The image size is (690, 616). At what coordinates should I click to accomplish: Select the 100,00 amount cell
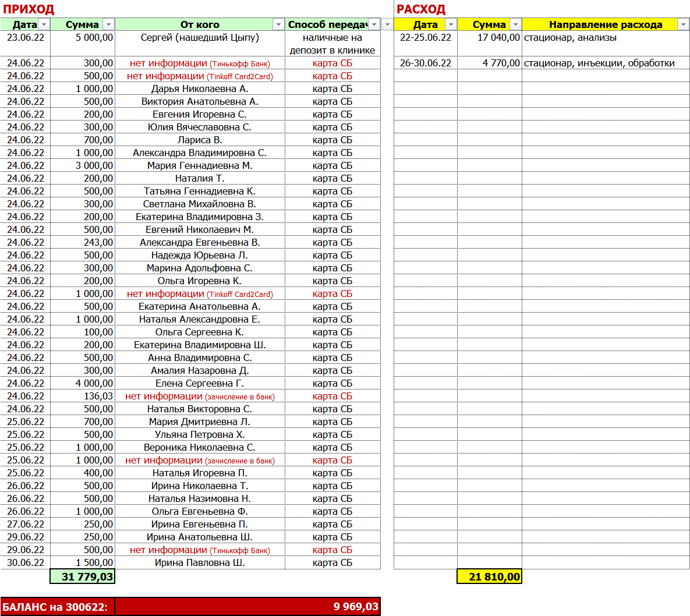click(83, 332)
